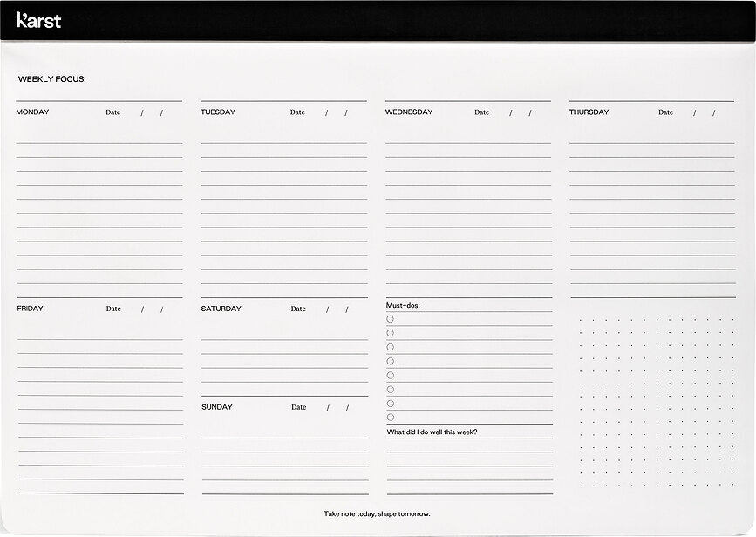Click the Friday heading

pyautogui.click(x=30, y=309)
